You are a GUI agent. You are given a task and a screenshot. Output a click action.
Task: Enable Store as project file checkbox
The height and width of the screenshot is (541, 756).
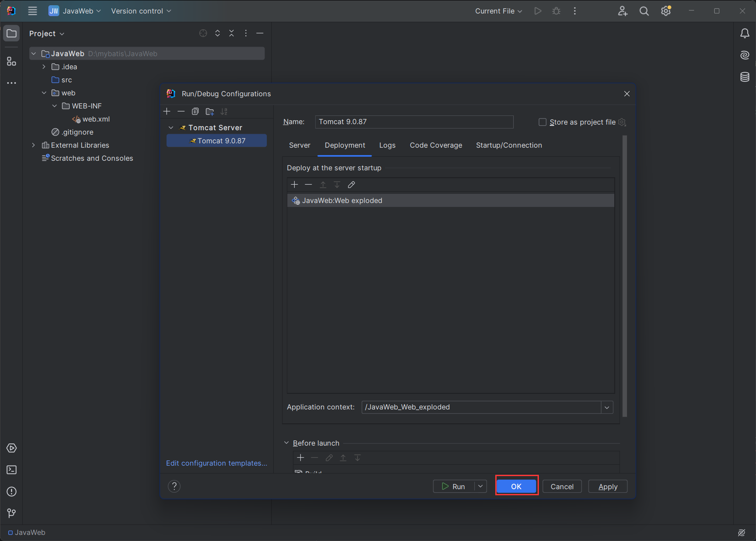pyautogui.click(x=542, y=122)
